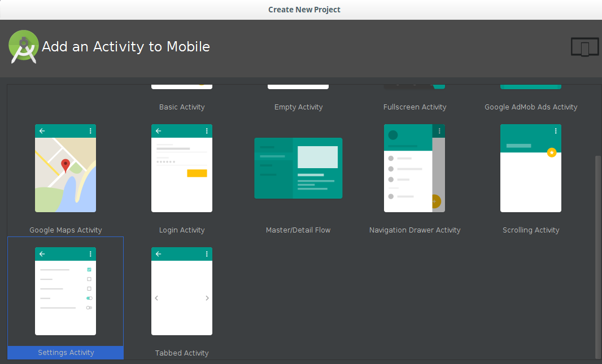Viewport: 602px width, 364px height.
Task: Toggle the off switch in Settings preview
Action: (x=89, y=308)
